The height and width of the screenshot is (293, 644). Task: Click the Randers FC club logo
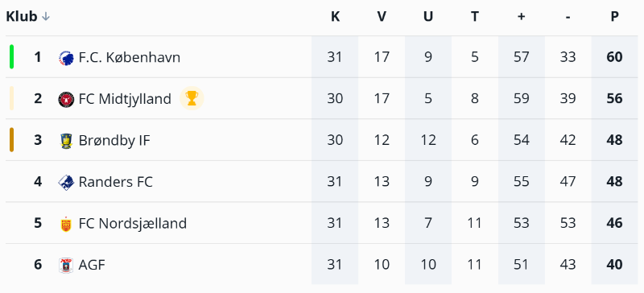pyautogui.click(x=66, y=182)
